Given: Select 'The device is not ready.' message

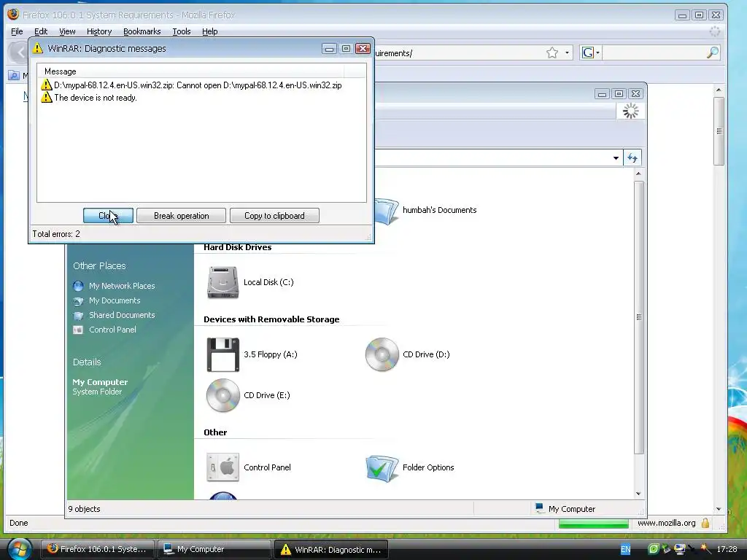Looking at the screenshot, I should pyautogui.click(x=96, y=98).
